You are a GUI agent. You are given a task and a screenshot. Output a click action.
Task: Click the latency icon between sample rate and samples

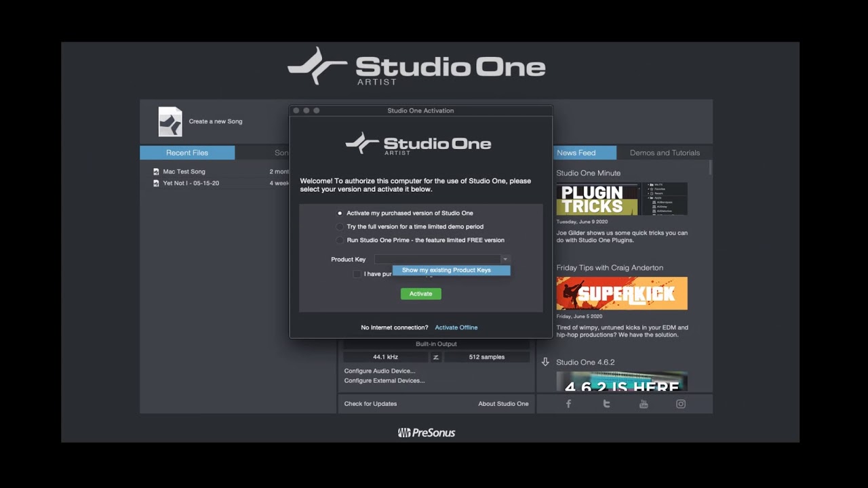[436, 357]
